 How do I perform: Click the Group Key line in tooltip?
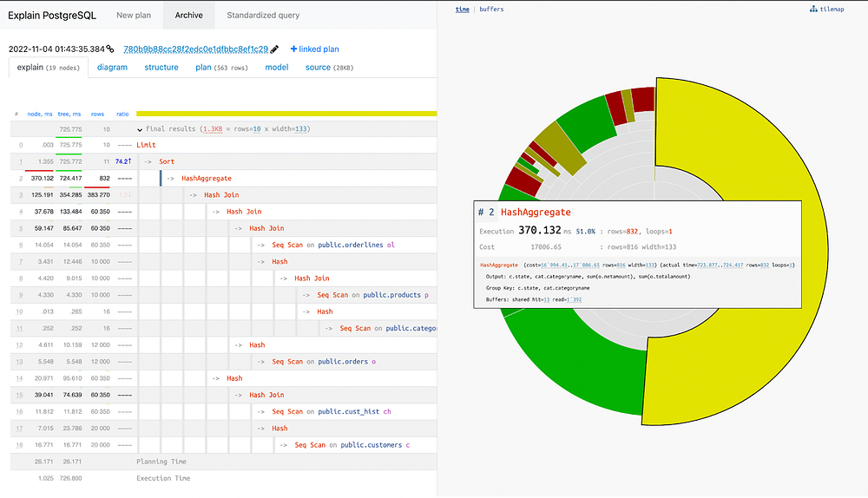[537, 288]
